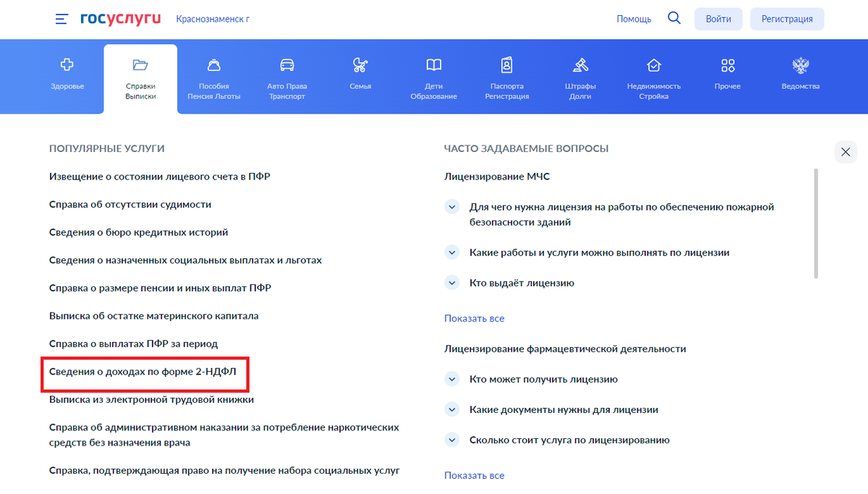Open the Штрафы Долги gavel icon
The image size is (868, 494).
tap(580, 64)
